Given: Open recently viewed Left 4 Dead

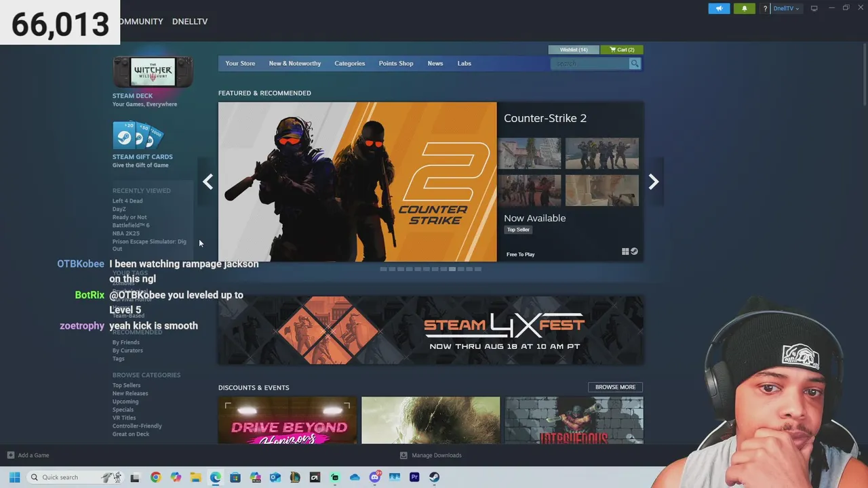Looking at the screenshot, I should click(x=127, y=201).
